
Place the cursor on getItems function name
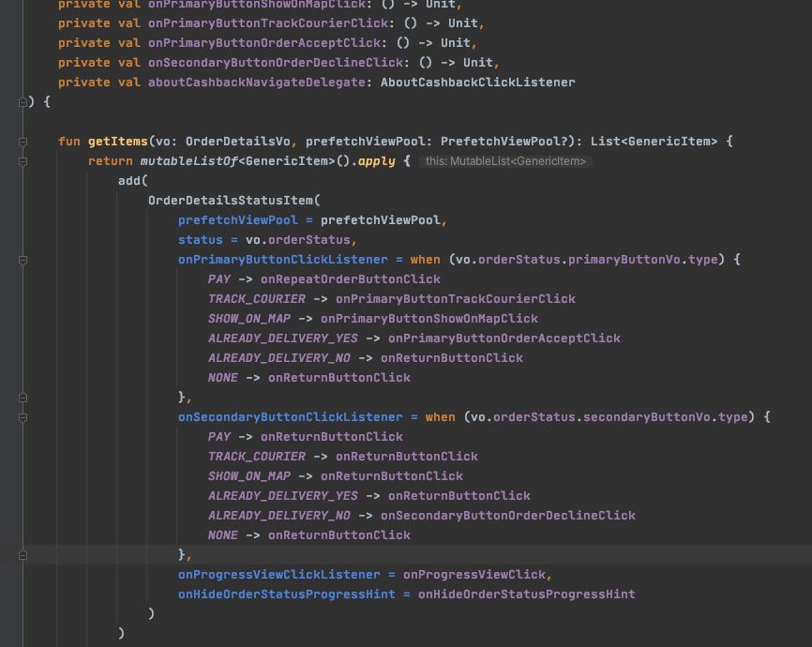coord(117,142)
